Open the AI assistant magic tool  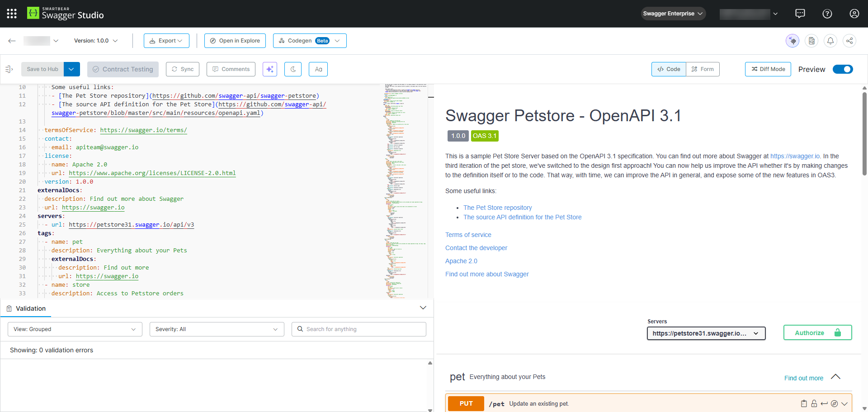[x=270, y=69]
